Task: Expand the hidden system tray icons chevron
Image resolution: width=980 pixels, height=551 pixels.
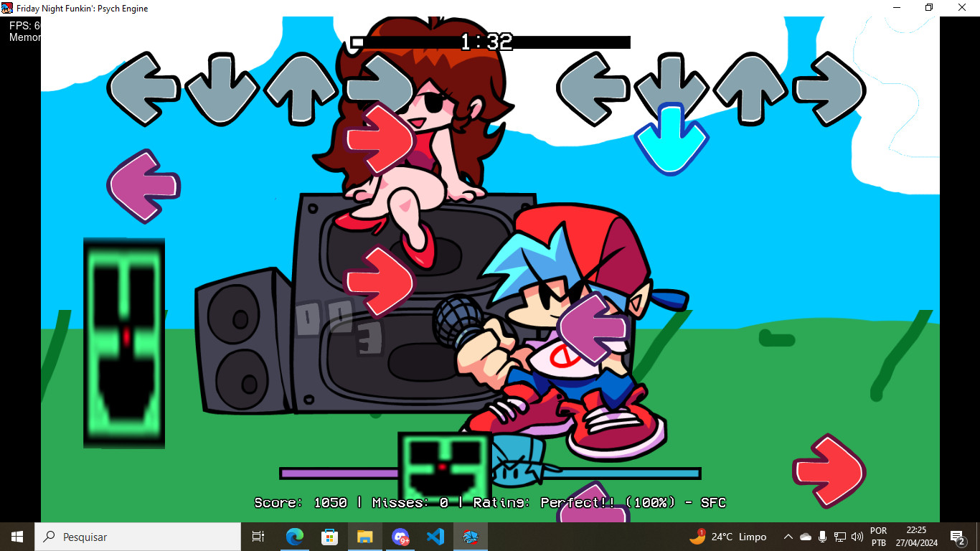Action: [788, 537]
